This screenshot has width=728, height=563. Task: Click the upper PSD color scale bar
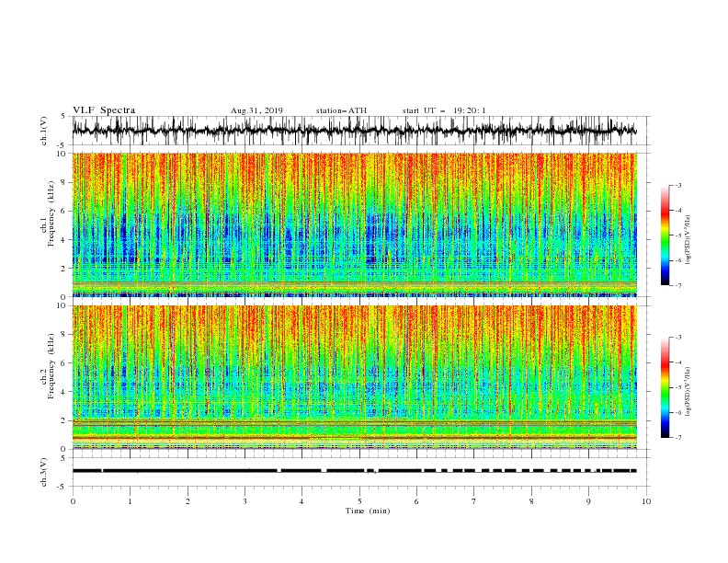click(x=665, y=236)
